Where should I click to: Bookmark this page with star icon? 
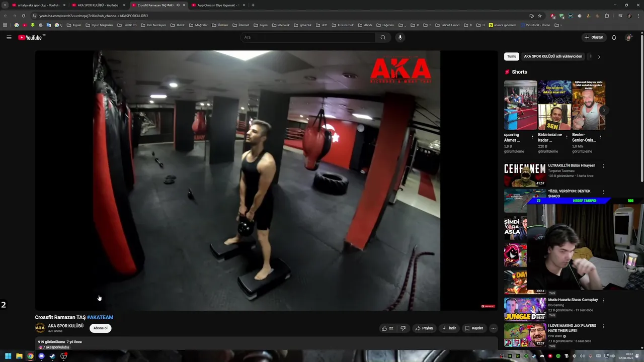[x=540, y=16]
